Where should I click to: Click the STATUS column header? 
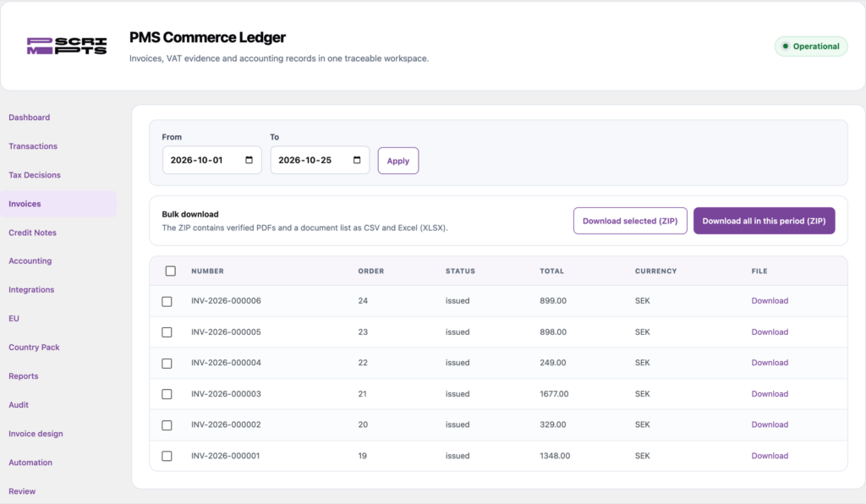click(461, 271)
